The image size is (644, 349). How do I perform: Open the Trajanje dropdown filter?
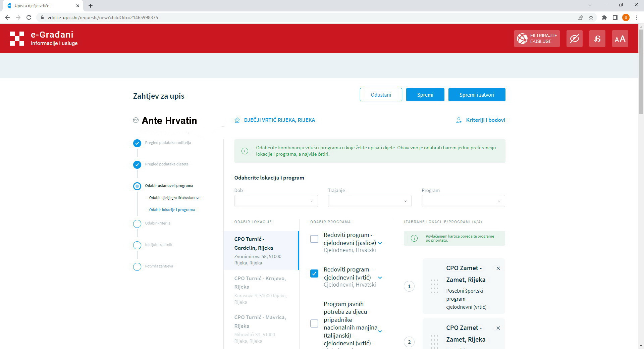pos(369,201)
